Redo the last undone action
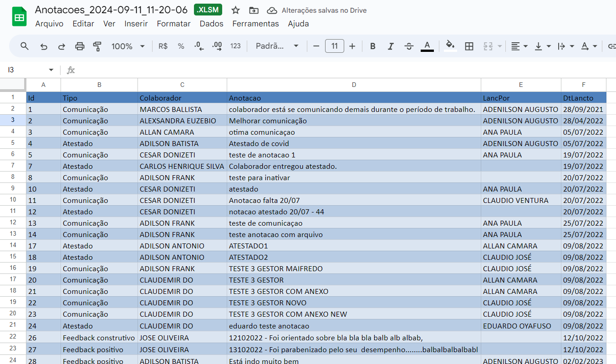616x364 pixels. click(61, 46)
